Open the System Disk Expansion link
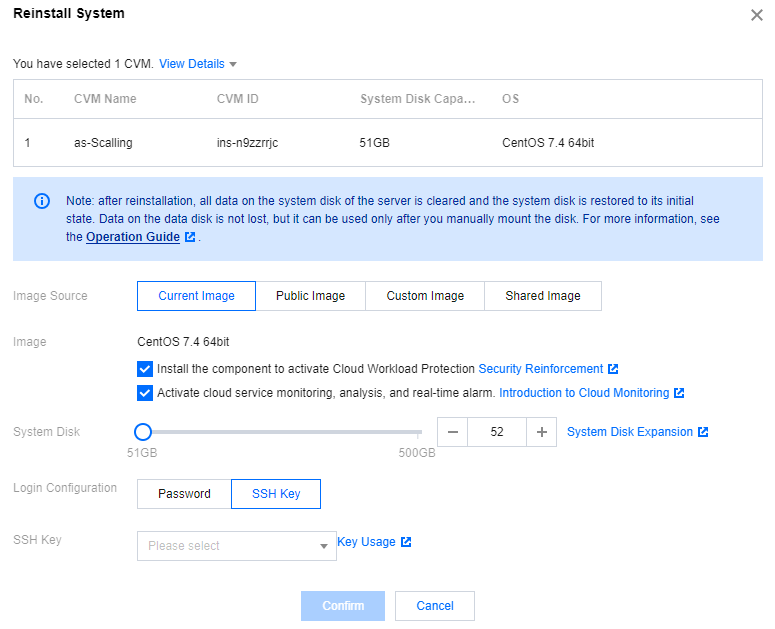Viewport: 775px width, 629px height. tap(630, 432)
